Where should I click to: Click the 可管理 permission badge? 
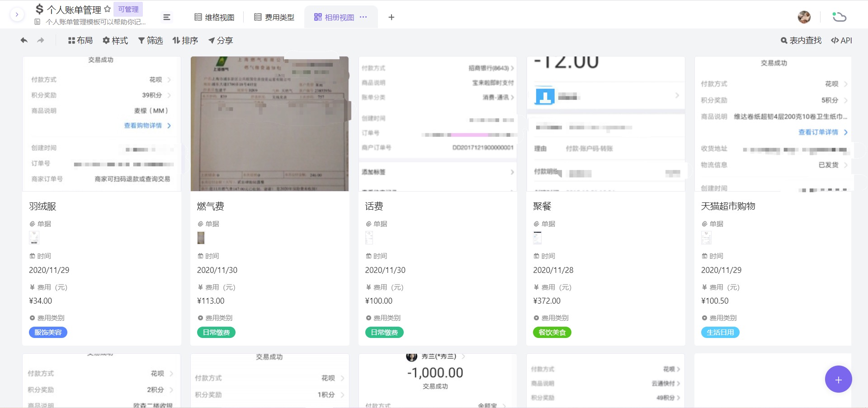click(x=128, y=9)
